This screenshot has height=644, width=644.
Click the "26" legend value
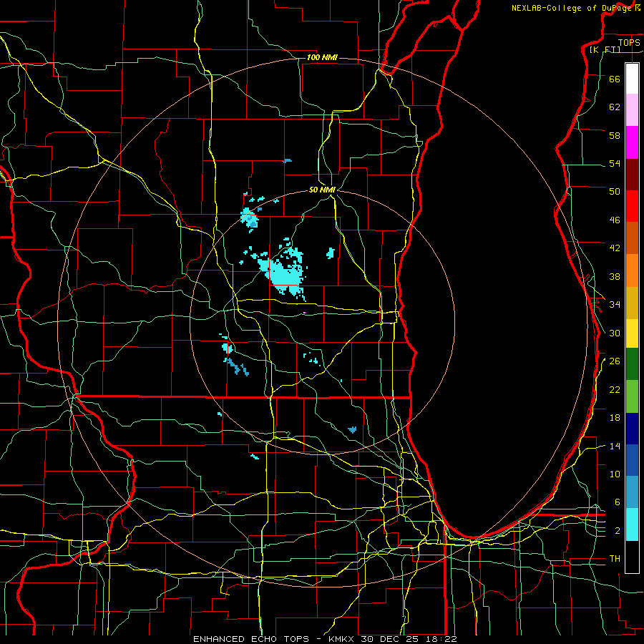point(615,361)
